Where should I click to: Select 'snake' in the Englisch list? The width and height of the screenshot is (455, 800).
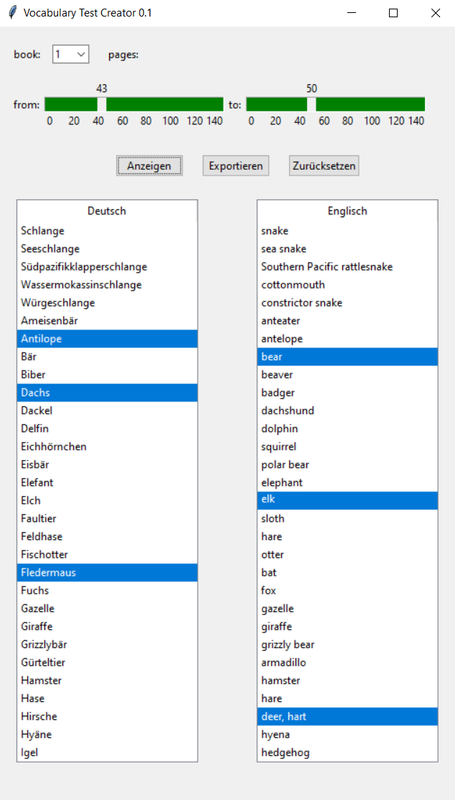(347, 231)
